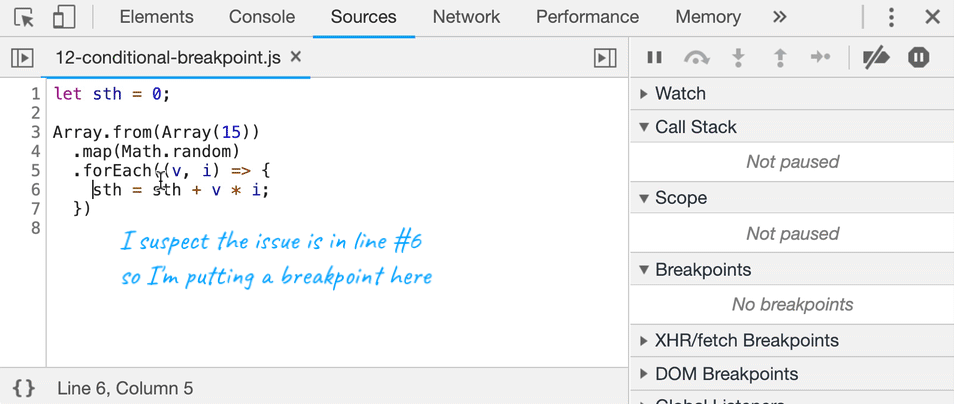Pretty print the source with braces icon
The width and height of the screenshot is (954, 404).
pos(24,388)
